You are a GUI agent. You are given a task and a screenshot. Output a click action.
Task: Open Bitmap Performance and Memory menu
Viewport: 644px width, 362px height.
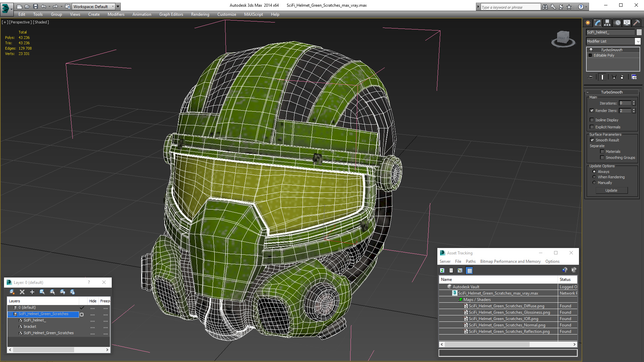510,261
